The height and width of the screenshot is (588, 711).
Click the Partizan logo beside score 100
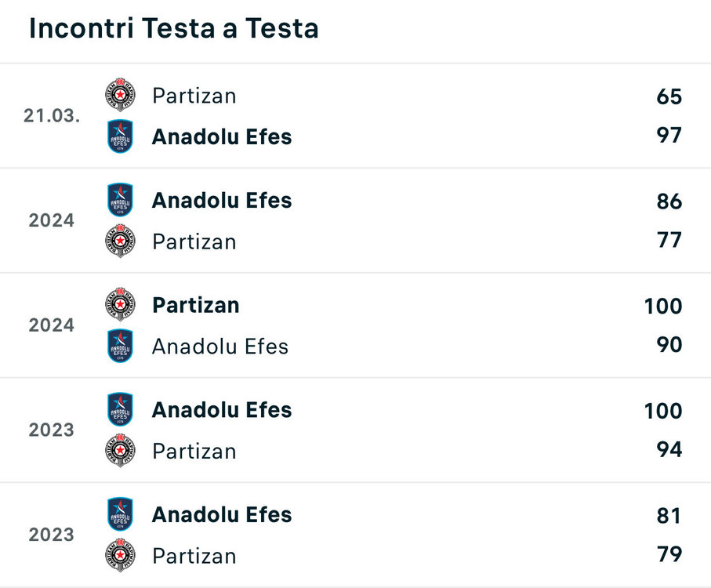click(x=120, y=305)
